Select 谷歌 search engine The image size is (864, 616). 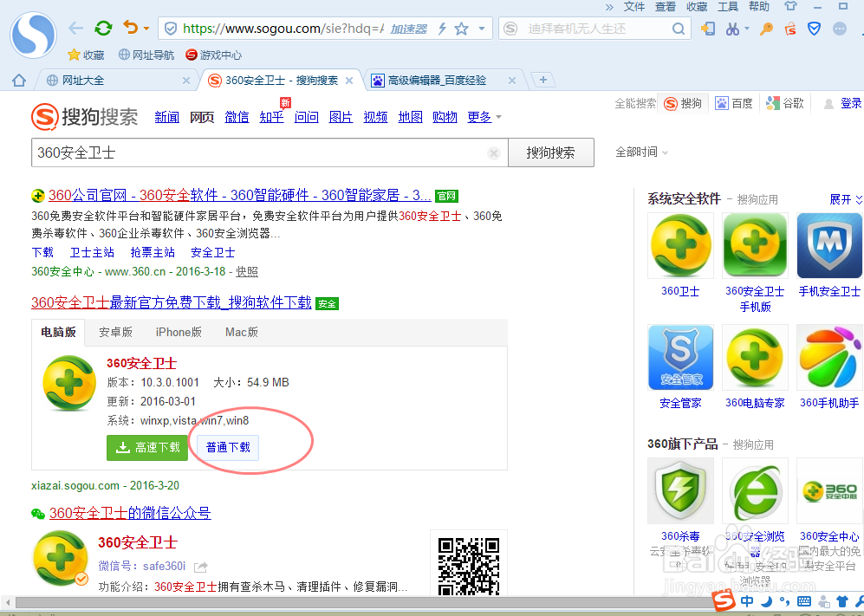tap(785, 103)
